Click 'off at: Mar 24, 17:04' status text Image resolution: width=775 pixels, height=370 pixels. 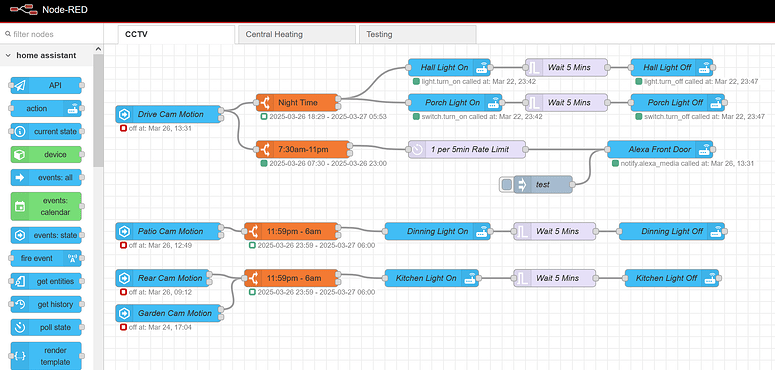pyautogui.click(x=160, y=327)
